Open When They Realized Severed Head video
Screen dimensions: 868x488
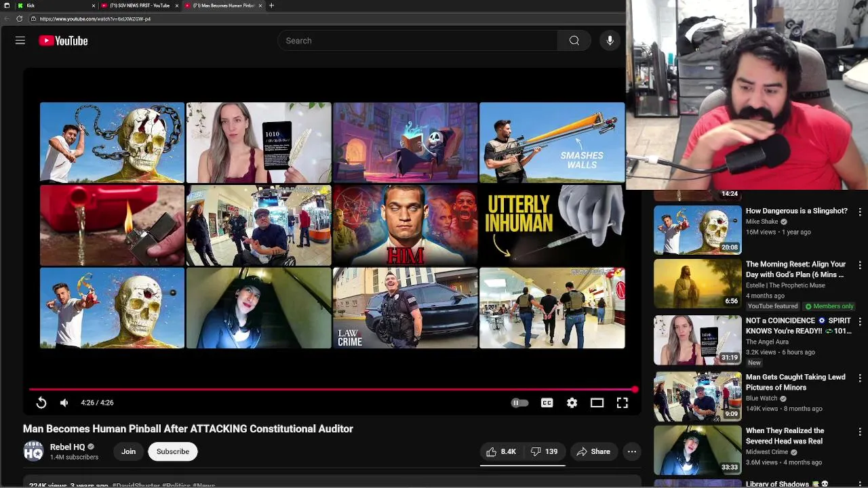(x=785, y=436)
